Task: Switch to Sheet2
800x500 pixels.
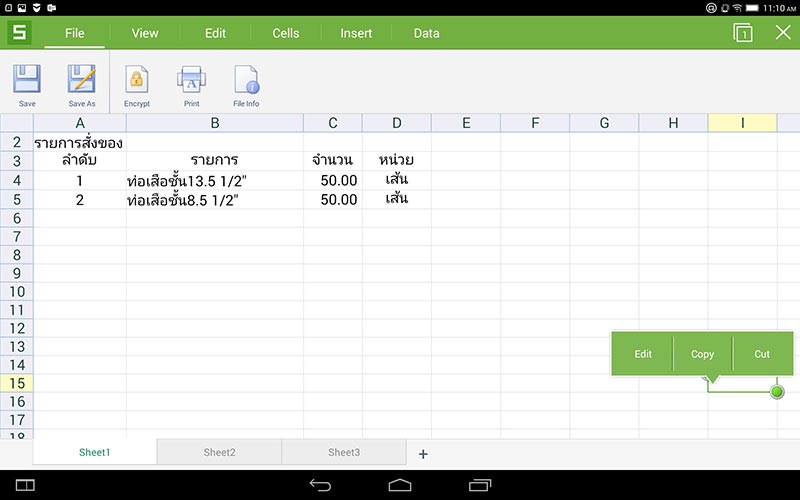Action: 219,452
